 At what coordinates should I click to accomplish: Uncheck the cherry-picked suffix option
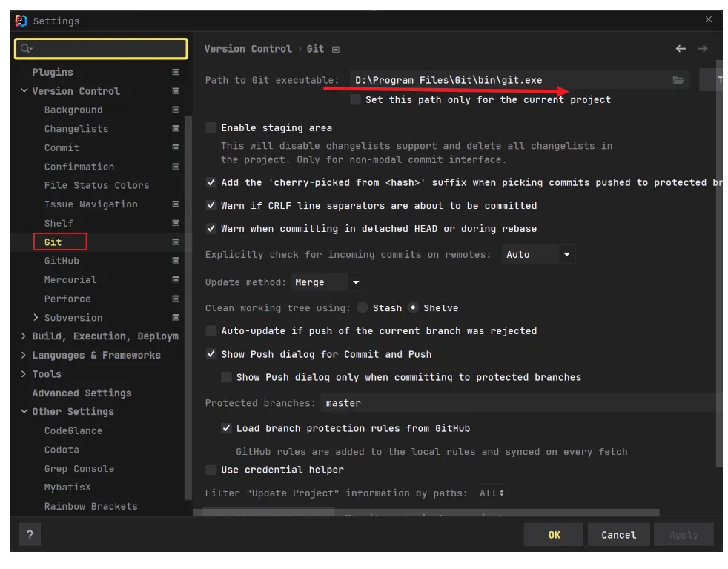pyautogui.click(x=211, y=182)
